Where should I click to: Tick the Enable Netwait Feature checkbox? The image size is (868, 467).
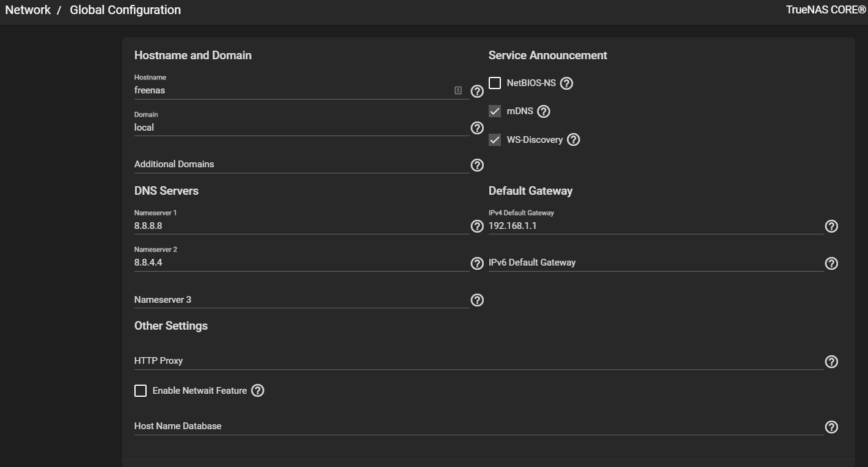pyautogui.click(x=140, y=391)
